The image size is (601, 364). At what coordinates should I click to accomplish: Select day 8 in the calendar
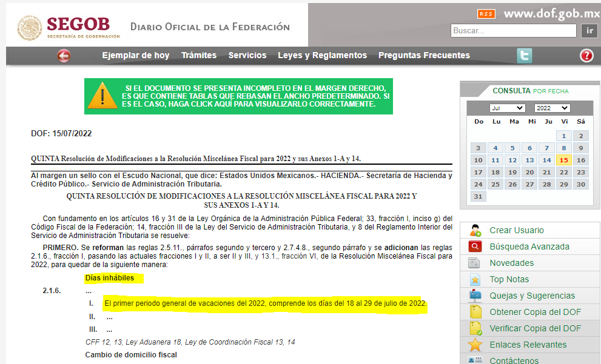tap(564, 148)
